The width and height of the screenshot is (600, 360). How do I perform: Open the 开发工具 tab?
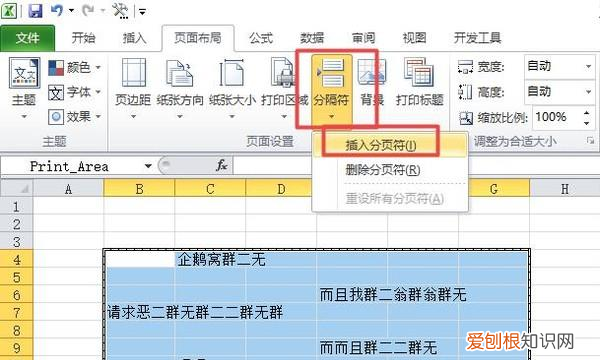[x=477, y=38]
